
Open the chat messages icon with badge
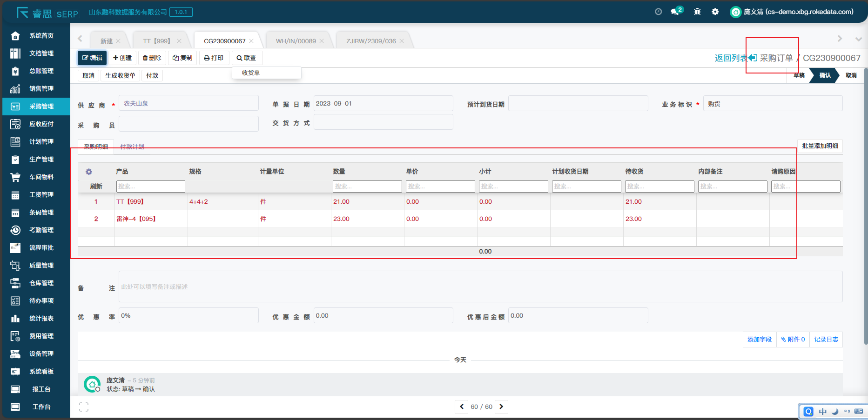pyautogui.click(x=675, y=12)
